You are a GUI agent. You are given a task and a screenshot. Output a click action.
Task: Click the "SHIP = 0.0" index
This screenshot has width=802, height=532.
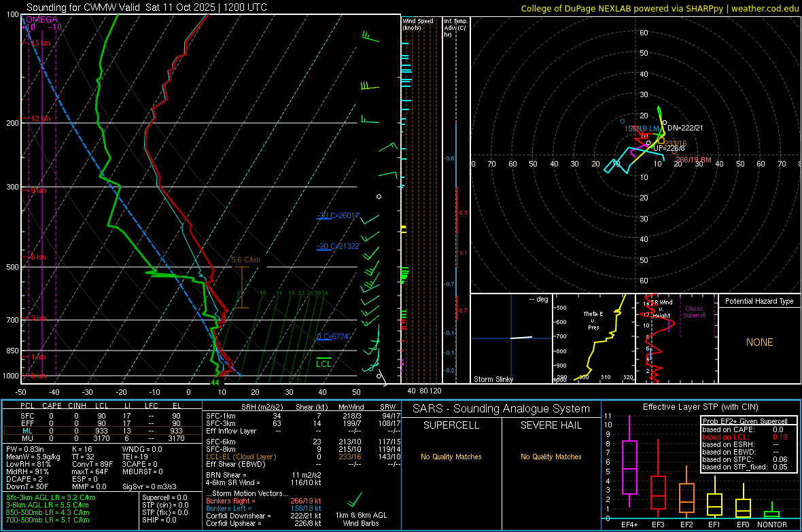tap(159, 520)
